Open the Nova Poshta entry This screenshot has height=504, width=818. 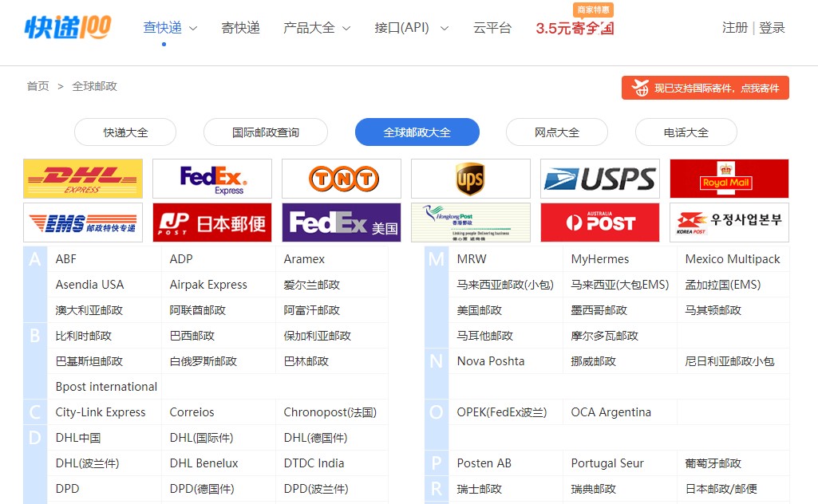tap(491, 361)
